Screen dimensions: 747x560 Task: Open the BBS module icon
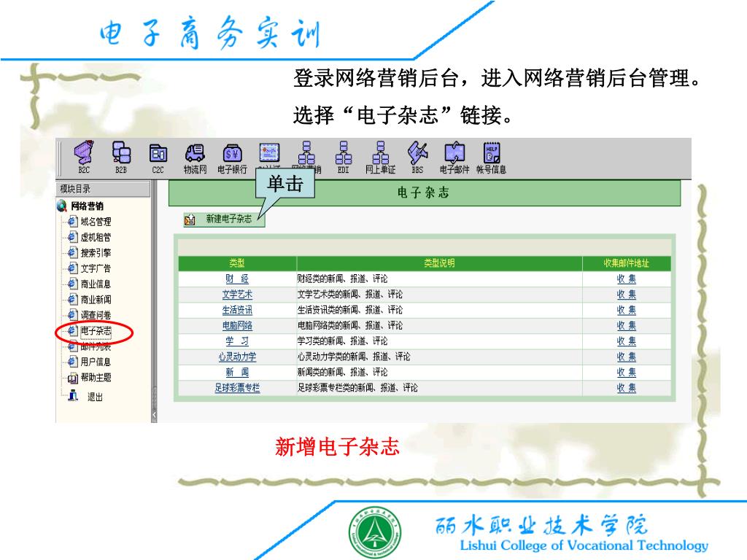coord(417,157)
